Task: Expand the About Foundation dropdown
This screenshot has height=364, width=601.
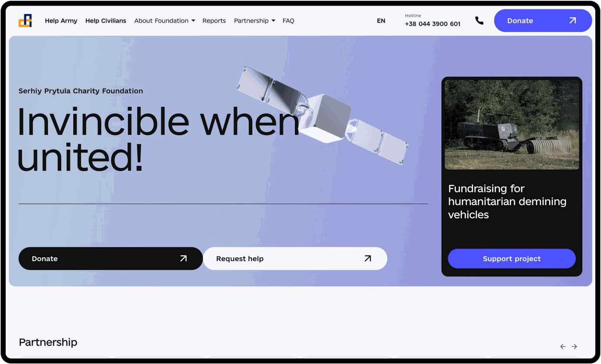Action: click(164, 20)
